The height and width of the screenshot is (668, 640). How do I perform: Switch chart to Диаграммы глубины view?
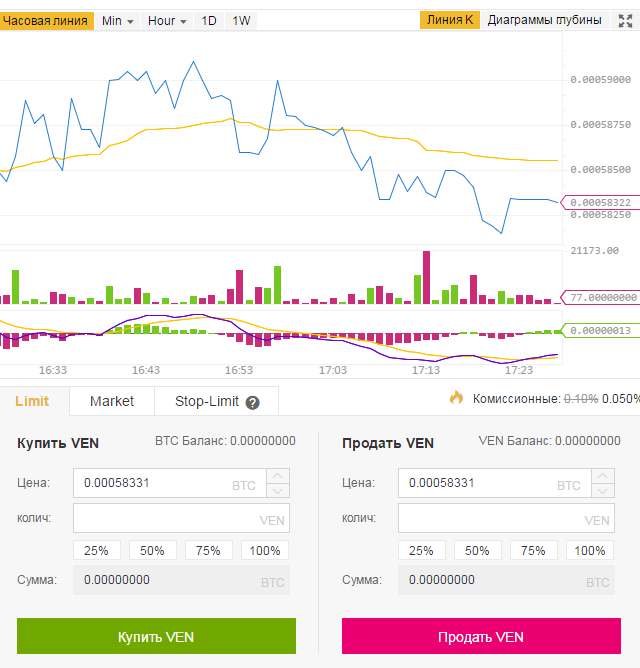pos(544,20)
